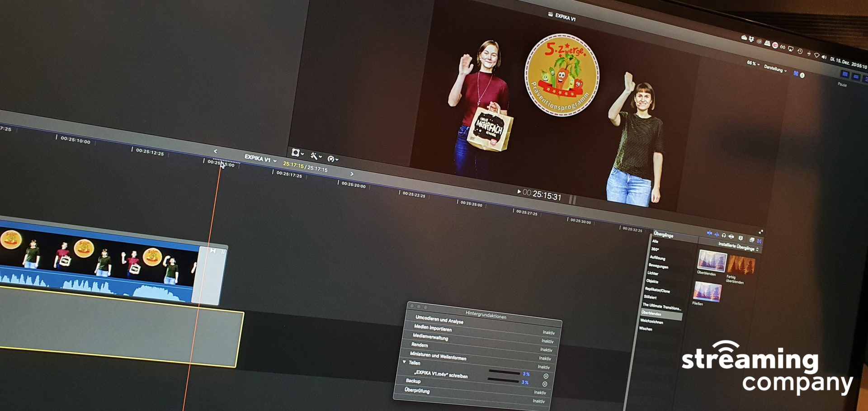
Task: Cancel the Teilen progress with its X
Action: click(x=546, y=376)
